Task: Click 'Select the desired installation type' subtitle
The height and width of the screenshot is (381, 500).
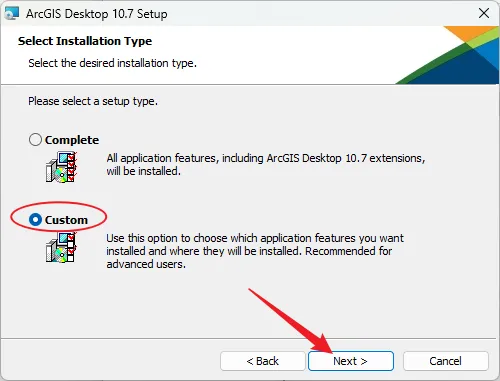Action: (112, 63)
